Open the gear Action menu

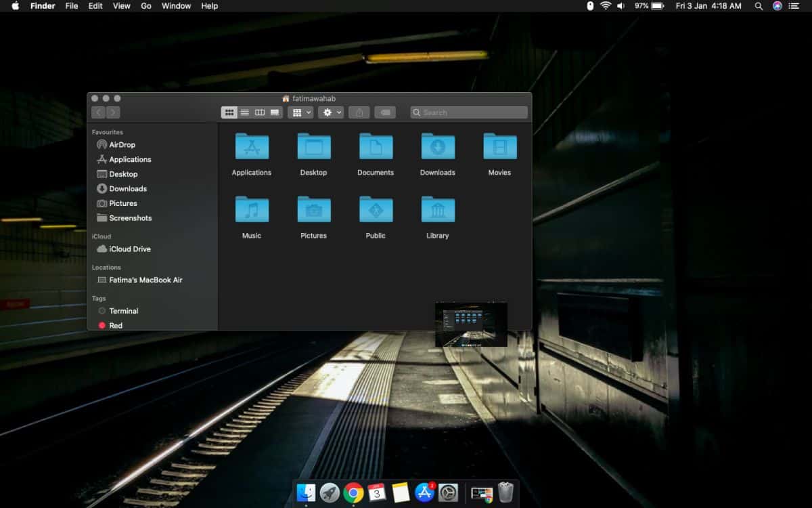331,112
